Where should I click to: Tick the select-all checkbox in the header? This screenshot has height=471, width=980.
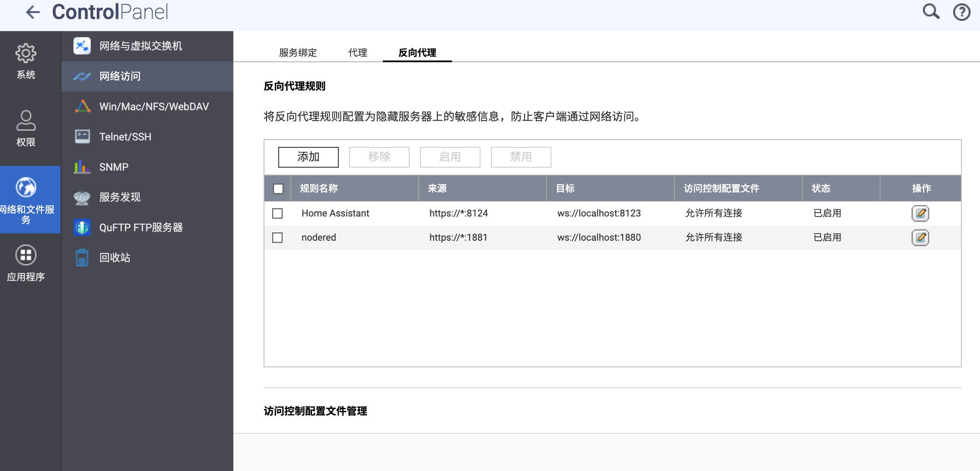[x=278, y=189]
